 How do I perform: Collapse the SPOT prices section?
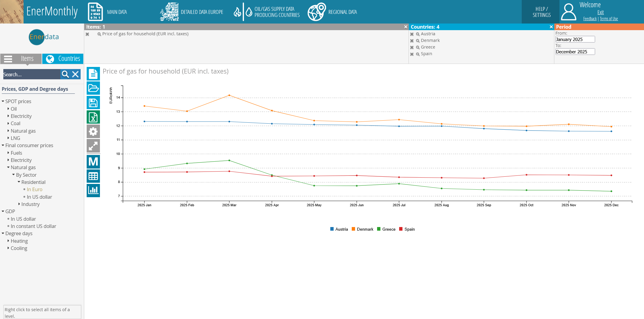[x=3, y=101]
